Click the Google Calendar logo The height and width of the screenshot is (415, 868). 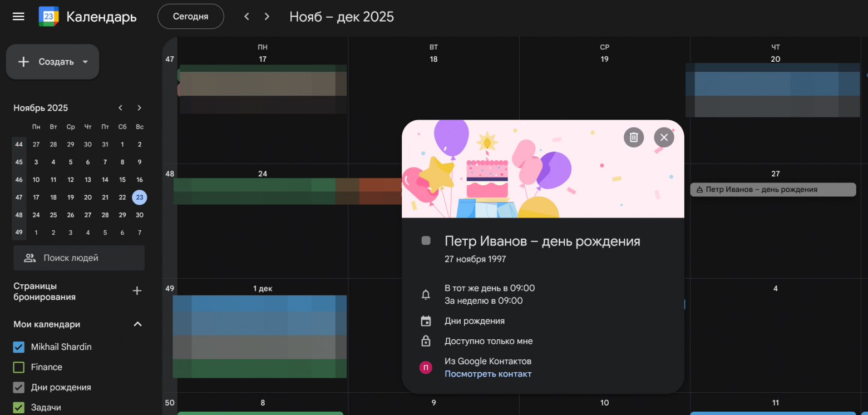click(48, 17)
